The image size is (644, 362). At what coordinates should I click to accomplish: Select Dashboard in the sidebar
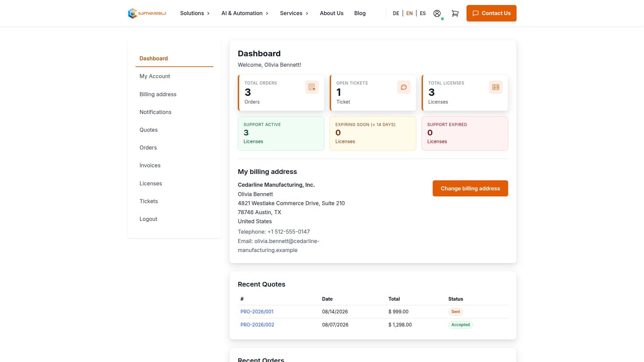click(174, 58)
